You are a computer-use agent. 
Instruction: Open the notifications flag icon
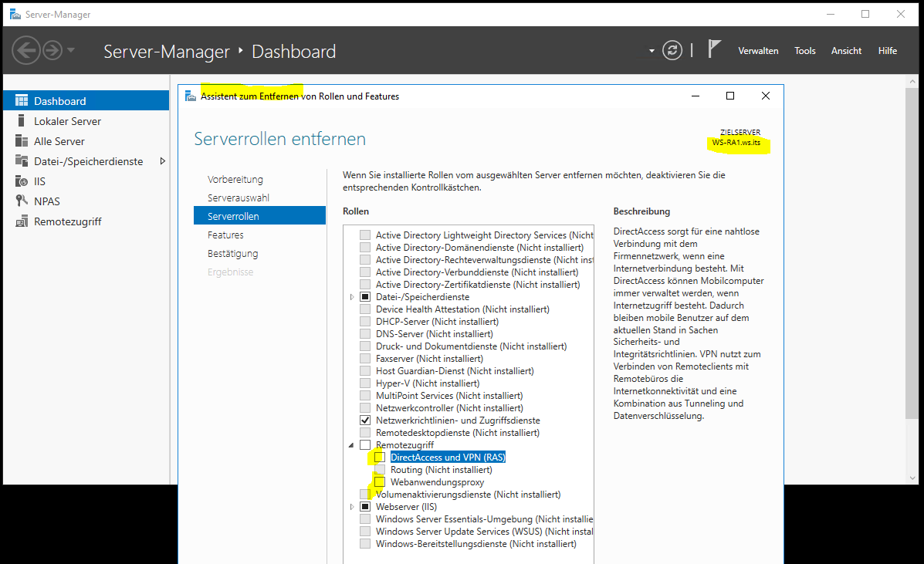coord(714,49)
